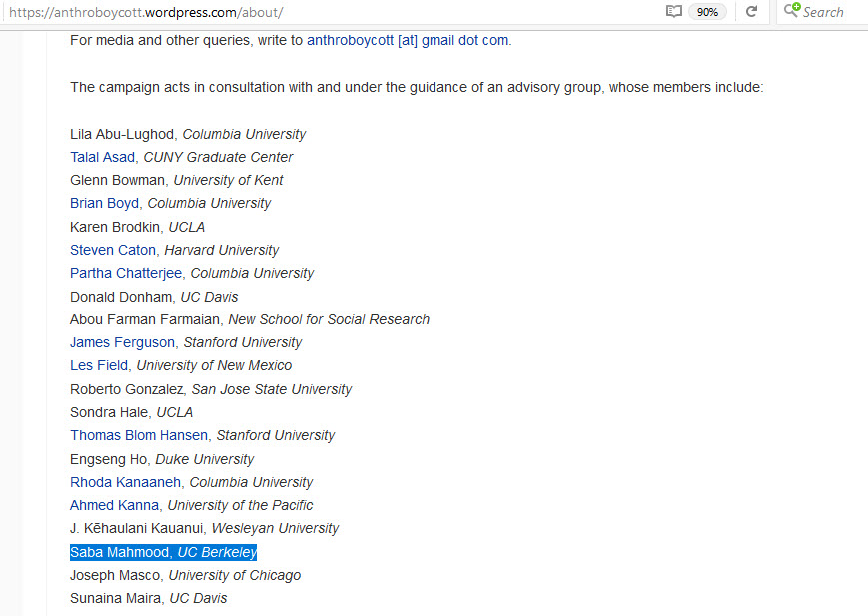Click the Joseph Masco name text
Screen dimensions: 868x616
point(115,575)
